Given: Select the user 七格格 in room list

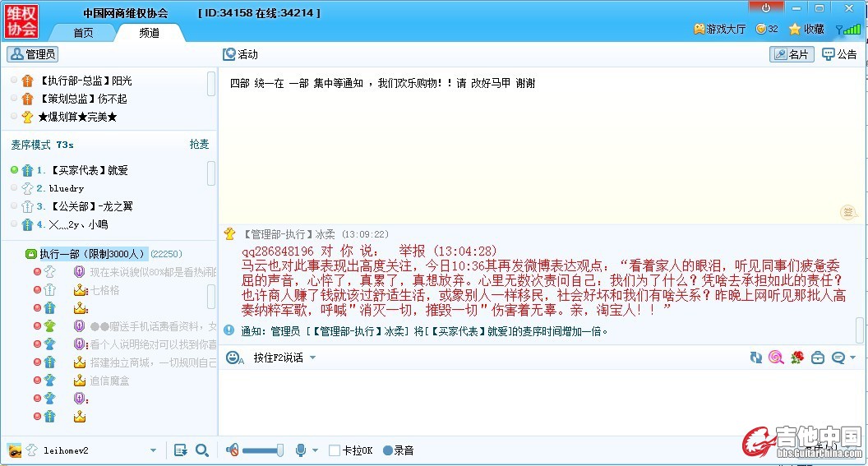Looking at the screenshot, I should (104, 290).
